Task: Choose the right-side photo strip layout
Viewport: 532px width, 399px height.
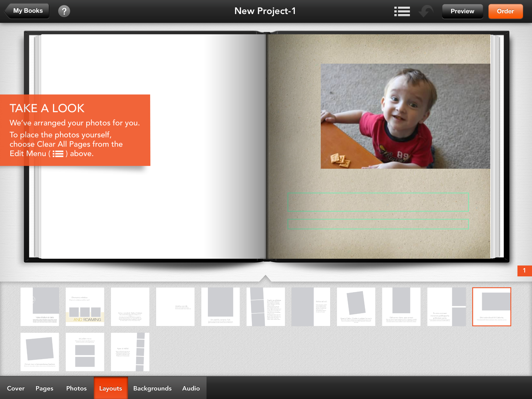Action: [130, 352]
